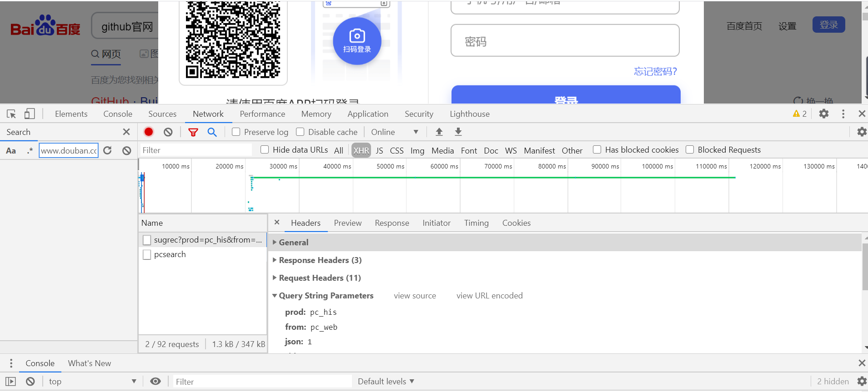Click view URL encoded link

tap(490, 296)
